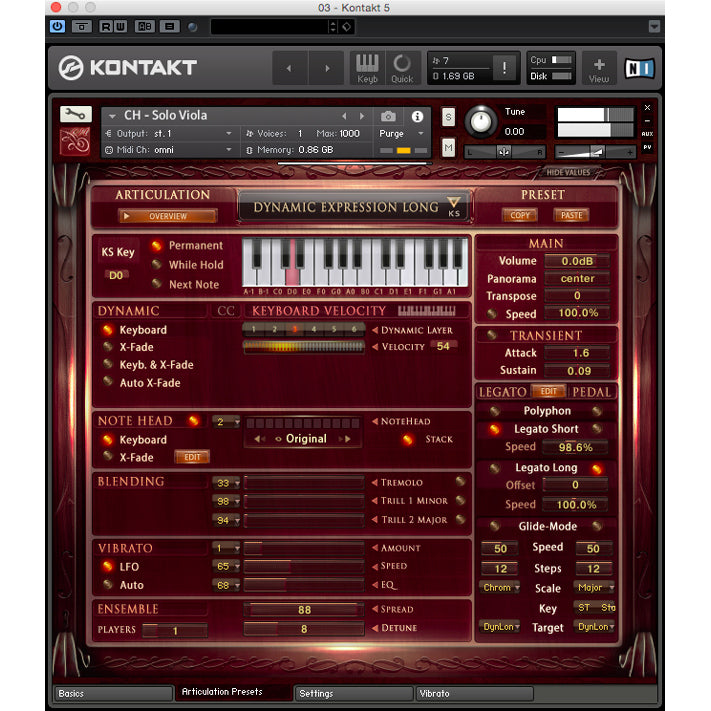This screenshot has height=711, width=711.
Task: Adjust the Ensemble Spread slider
Action: [305, 609]
